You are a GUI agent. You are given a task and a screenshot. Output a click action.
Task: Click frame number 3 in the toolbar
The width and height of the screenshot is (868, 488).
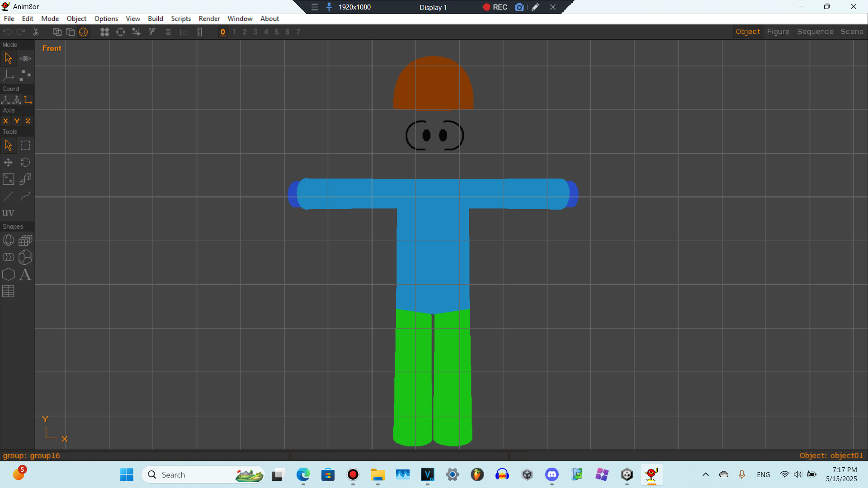coord(255,32)
